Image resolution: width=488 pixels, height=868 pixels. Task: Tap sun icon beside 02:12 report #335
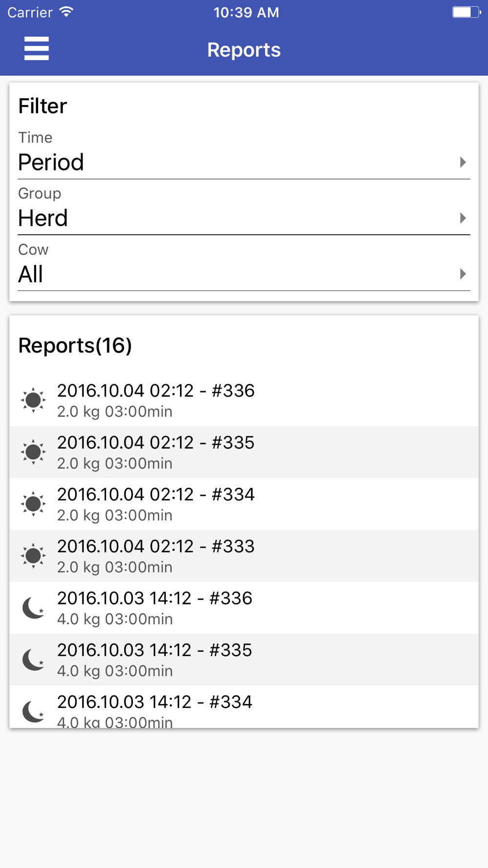tap(33, 452)
